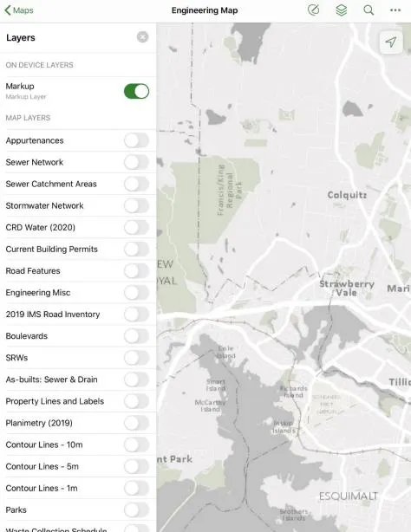Select the Appurtenances layer label
The height and width of the screenshot is (532, 411).
tap(35, 140)
